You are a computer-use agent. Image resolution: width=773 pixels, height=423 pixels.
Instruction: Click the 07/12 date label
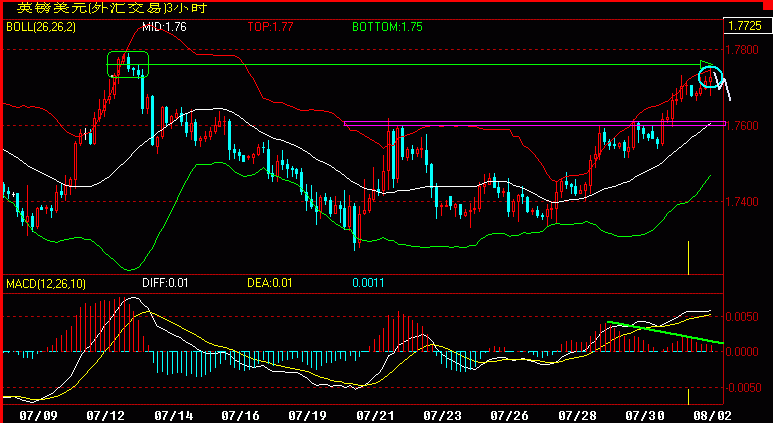click(104, 415)
